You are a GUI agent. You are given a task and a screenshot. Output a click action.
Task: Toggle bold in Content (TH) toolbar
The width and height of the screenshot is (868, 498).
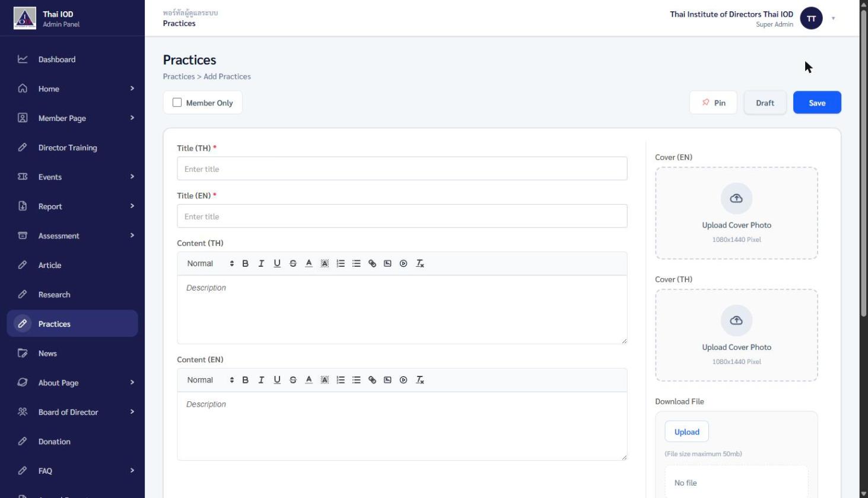point(245,263)
